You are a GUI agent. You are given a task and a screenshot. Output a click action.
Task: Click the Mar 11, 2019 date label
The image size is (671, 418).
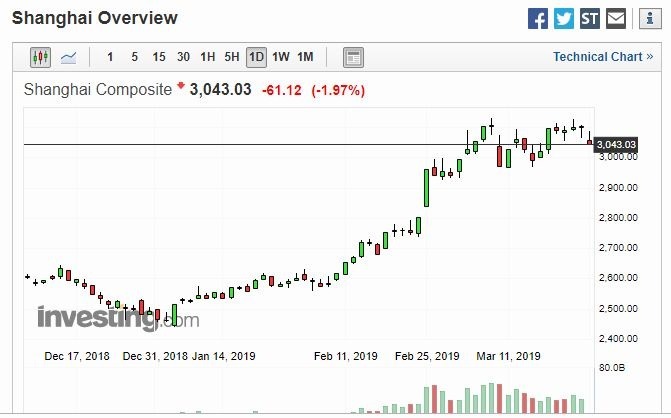click(508, 356)
